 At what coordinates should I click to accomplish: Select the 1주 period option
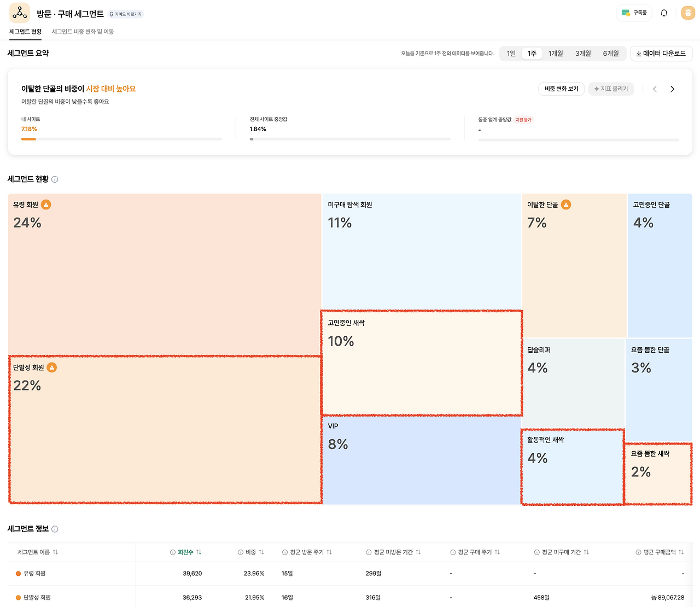pyautogui.click(x=532, y=54)
